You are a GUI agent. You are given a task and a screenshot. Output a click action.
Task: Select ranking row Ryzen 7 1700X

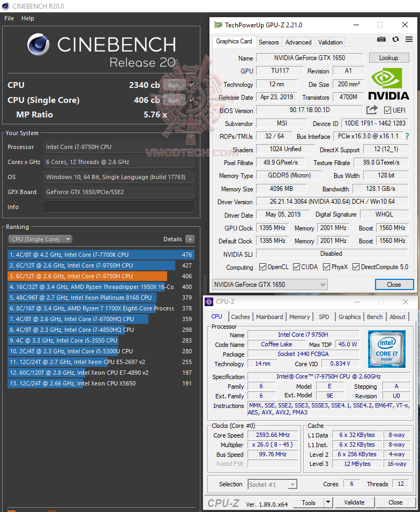coord(101,308)
